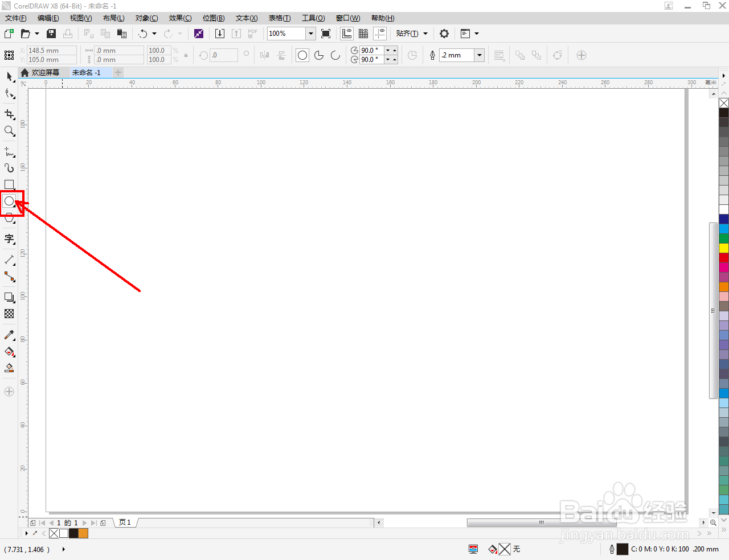729x560 pixels.
Task: Select the Drop Shadow tool
Action: tap(9, 297)
